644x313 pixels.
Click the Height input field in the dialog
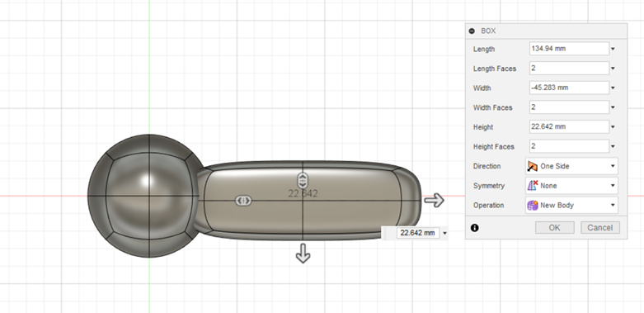click(x=569, y=126)
